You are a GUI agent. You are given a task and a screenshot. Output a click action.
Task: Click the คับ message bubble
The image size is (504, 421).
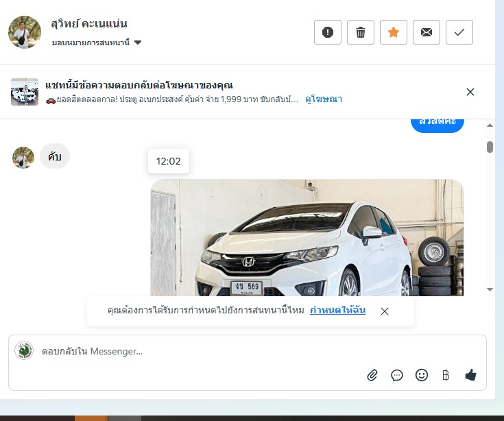[55, 156]
